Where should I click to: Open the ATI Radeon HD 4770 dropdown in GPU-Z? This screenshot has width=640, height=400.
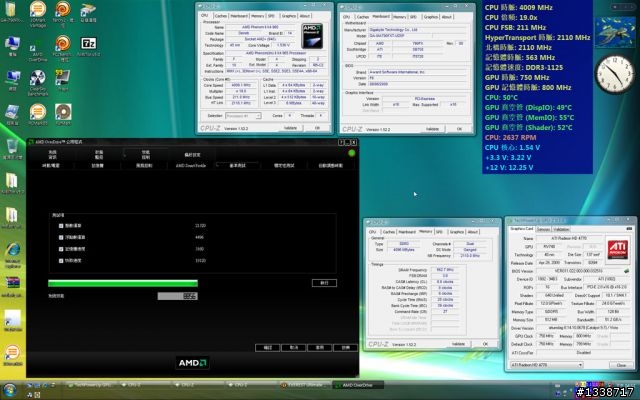[547, 364]
